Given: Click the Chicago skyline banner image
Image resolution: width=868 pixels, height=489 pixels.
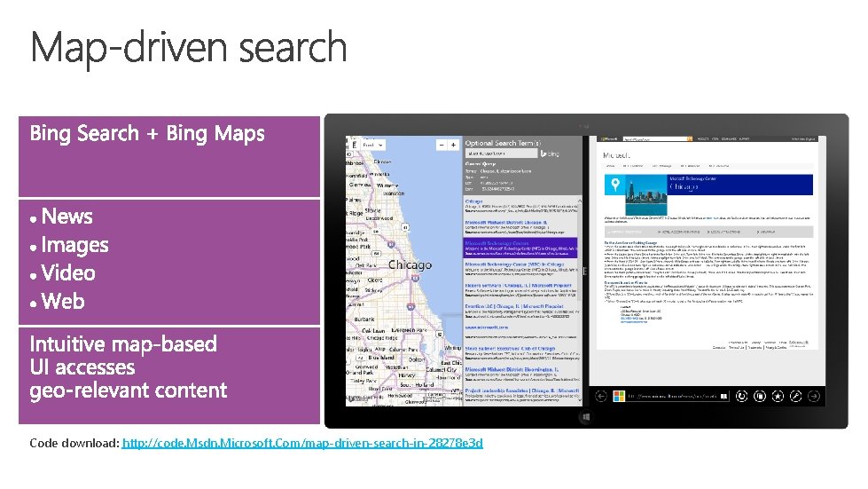Looking at the screenshot, I should coord(646,195).
